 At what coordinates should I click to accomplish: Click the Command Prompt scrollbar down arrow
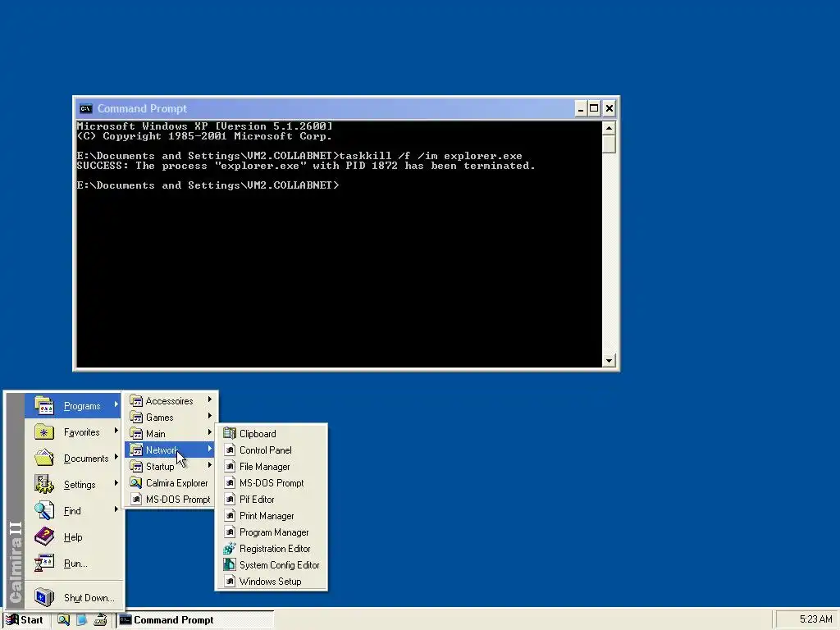point(609,361)
